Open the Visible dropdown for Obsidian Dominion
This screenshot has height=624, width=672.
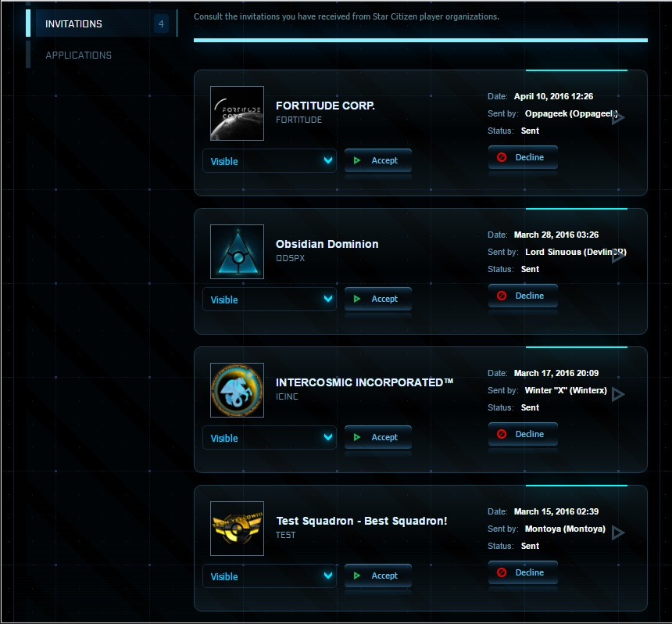tap(270, 299)
